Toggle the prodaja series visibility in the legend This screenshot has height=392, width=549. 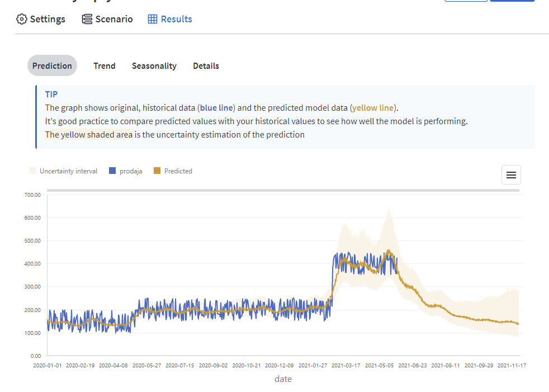[125, 171]
